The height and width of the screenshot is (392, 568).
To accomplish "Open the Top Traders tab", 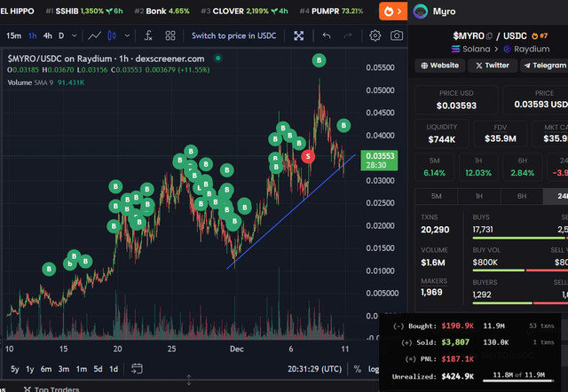I will tap(51, 389).
